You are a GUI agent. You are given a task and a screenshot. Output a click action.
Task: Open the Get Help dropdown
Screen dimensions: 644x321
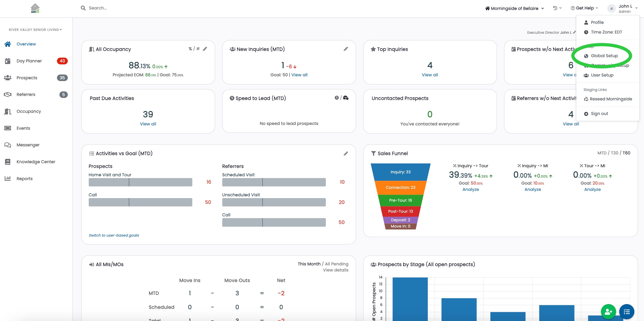(584, 8)
